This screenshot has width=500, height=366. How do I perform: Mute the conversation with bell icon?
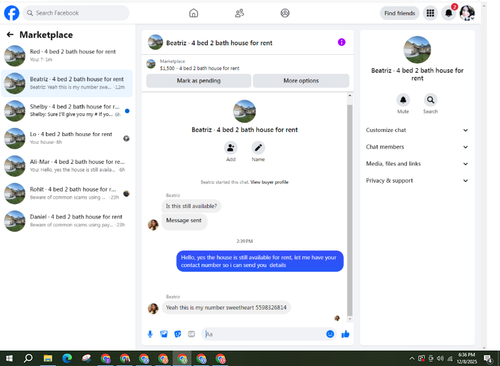pos(403,100)
